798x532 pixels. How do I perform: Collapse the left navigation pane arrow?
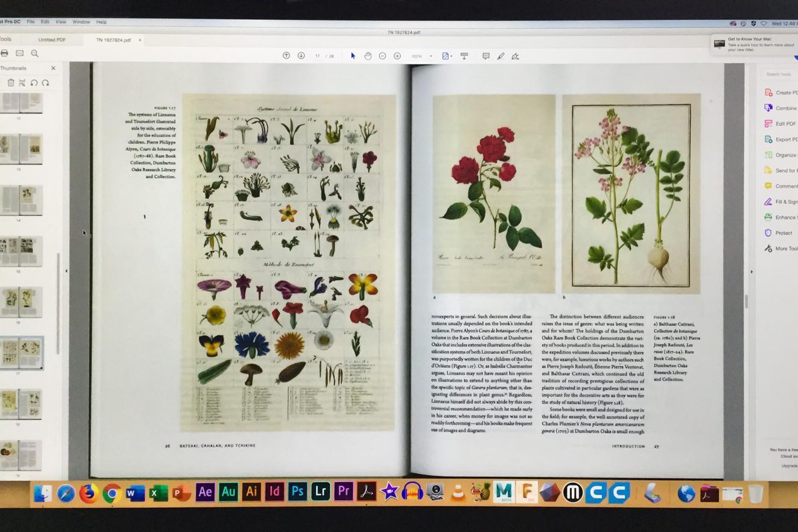coord(66,271)
